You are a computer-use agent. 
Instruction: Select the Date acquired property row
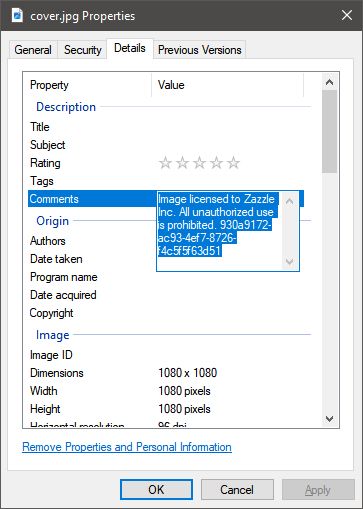click(166, 295)
